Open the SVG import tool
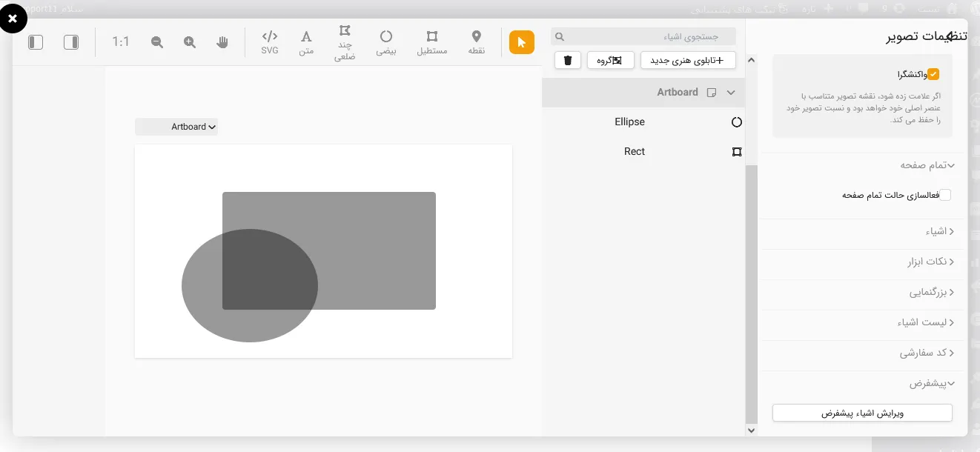 270,42
